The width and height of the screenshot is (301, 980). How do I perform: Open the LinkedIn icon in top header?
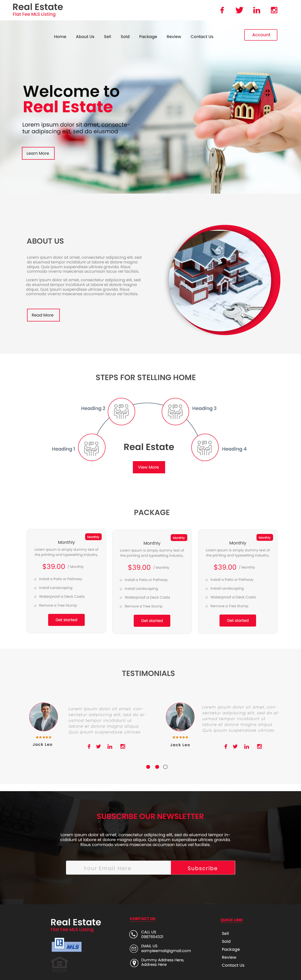click(256, 10)
